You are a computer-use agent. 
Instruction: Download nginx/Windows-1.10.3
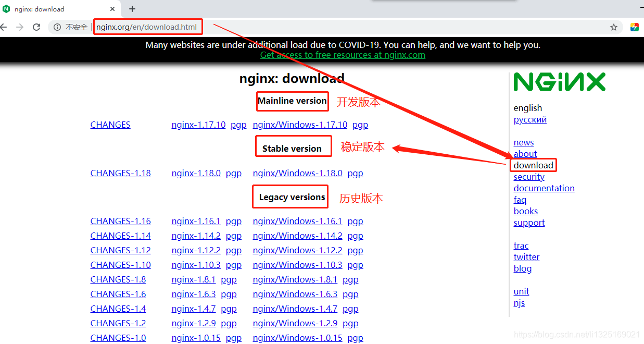pyautogui.click(x=298, y=265)
